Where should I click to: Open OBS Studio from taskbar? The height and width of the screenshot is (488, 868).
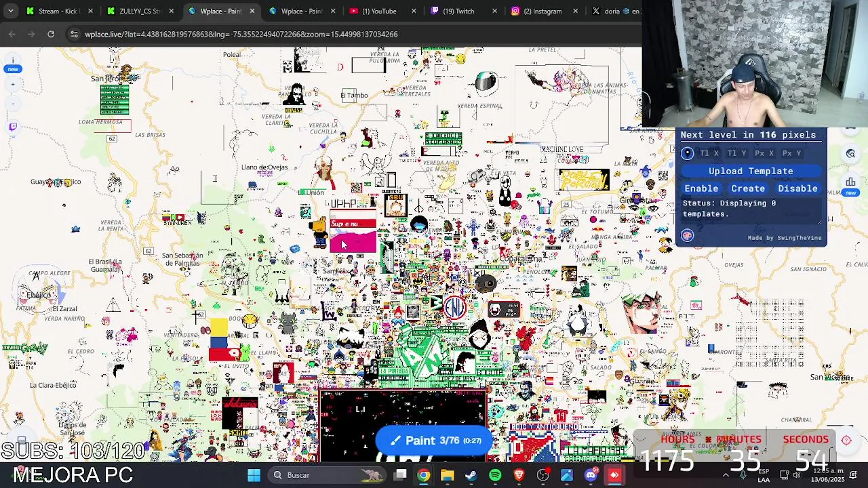point(543,475)
